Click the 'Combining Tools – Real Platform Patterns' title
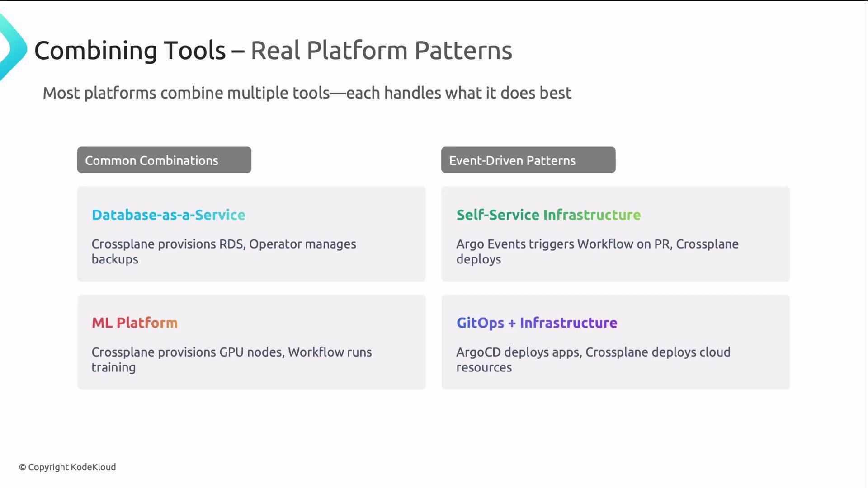 point(273,50)
